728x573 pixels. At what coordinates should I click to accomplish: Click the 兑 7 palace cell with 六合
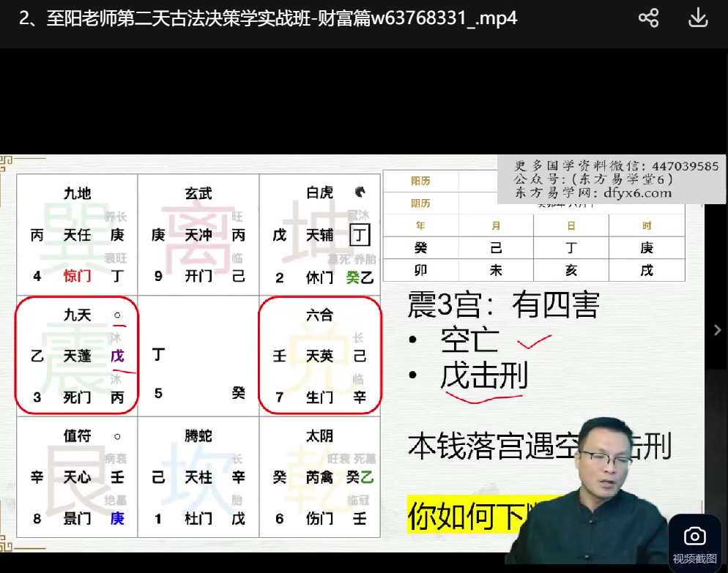click(320, 356)
